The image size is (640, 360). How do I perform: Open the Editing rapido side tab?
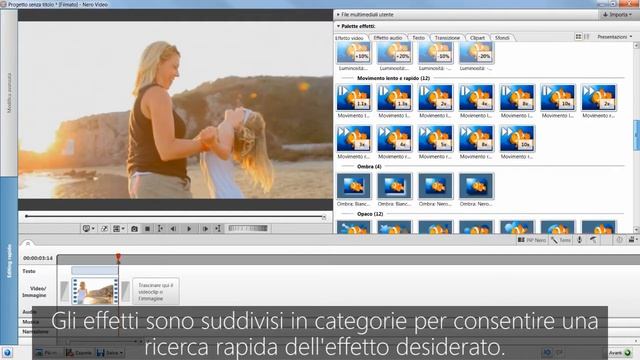pos(9,261)
